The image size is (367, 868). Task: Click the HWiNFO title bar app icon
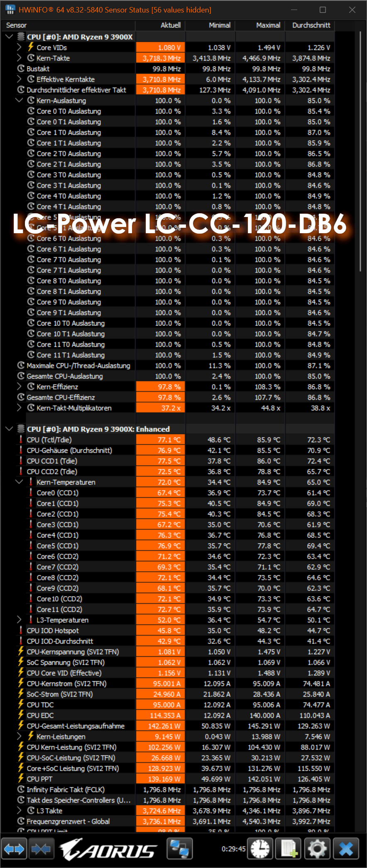click(10, 10)
